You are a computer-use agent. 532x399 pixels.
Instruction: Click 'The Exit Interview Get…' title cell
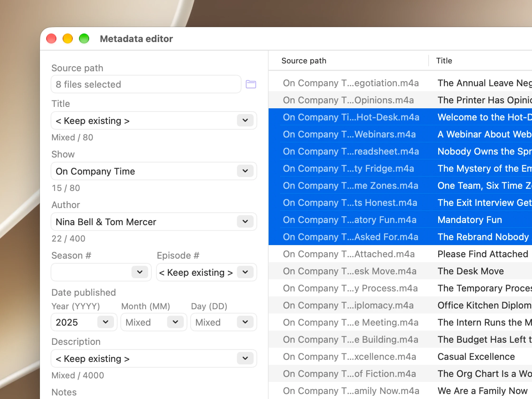pos(484,203)
